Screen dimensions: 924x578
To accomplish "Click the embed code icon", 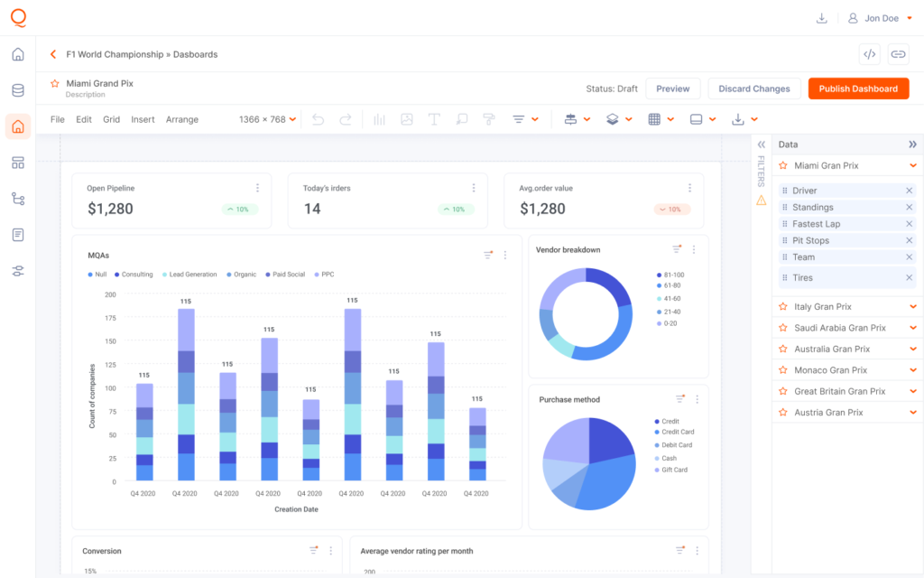I will pos(869,54).
